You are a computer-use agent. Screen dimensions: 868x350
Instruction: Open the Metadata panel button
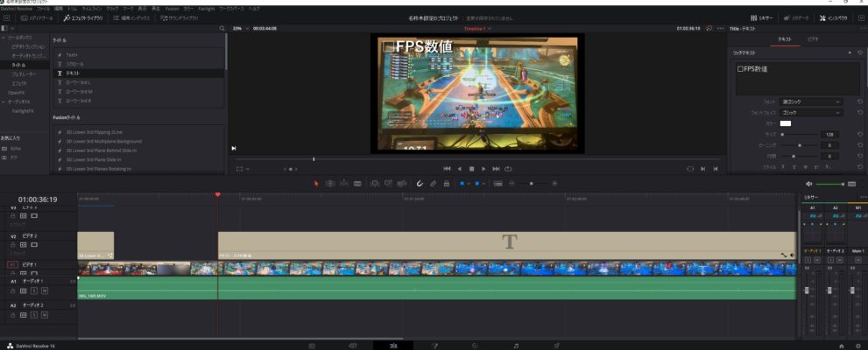pos(796,18)
